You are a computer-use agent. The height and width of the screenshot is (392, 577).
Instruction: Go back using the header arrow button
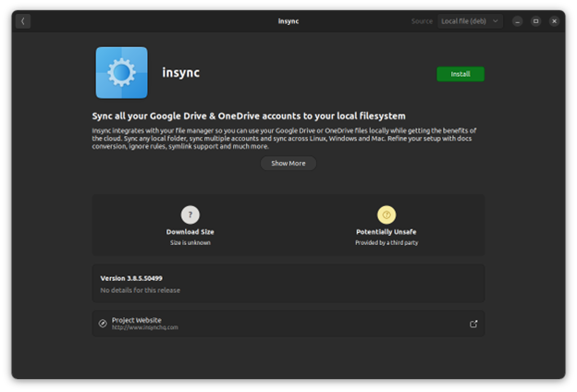[23, 21]
